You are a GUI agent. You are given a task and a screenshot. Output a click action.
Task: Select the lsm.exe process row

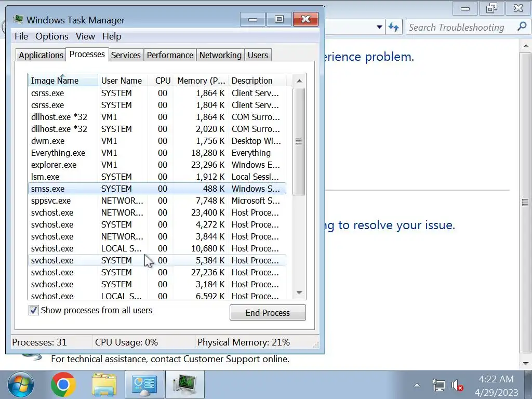click(157, 177)
